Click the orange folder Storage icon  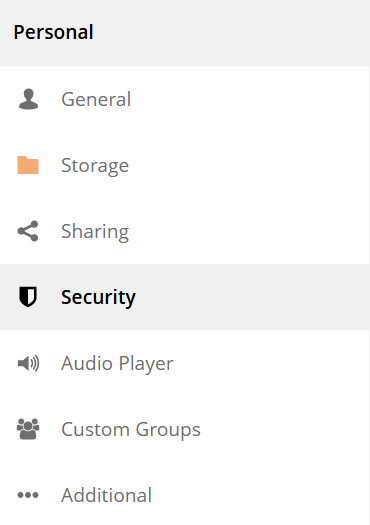coord(28,165)
